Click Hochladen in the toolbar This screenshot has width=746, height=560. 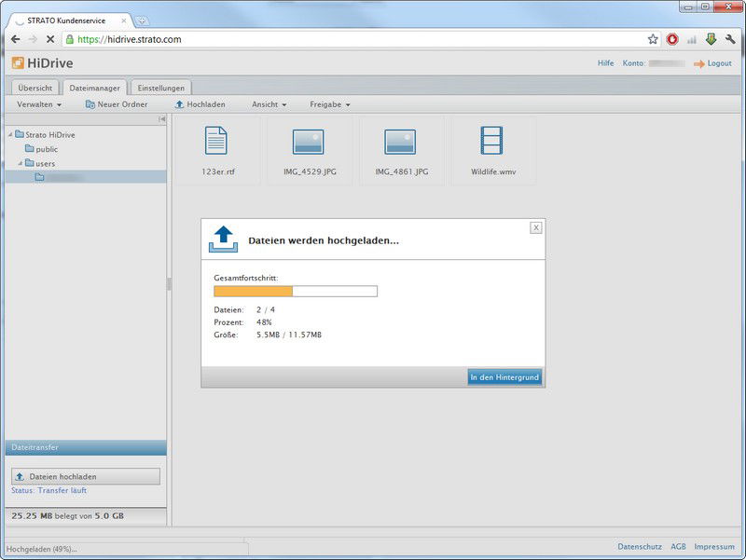pos(200,104)
